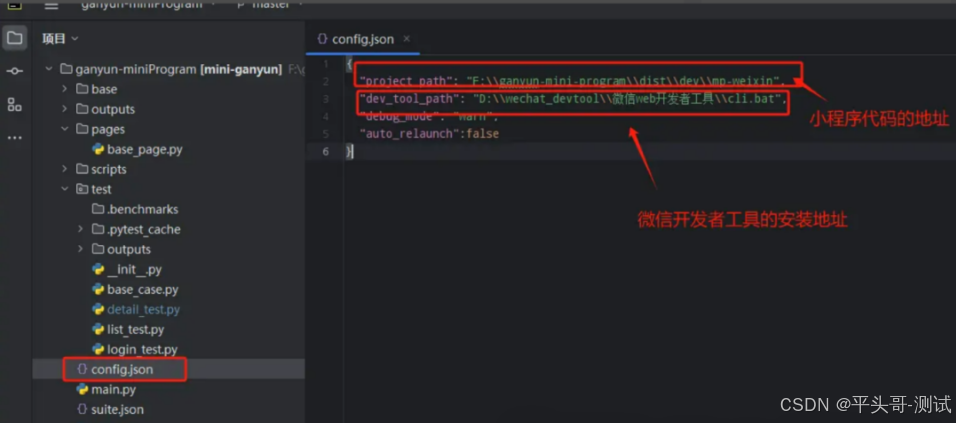
Task: Collapse the ganyun-miniProgram root folder
Action: (49, 69)
